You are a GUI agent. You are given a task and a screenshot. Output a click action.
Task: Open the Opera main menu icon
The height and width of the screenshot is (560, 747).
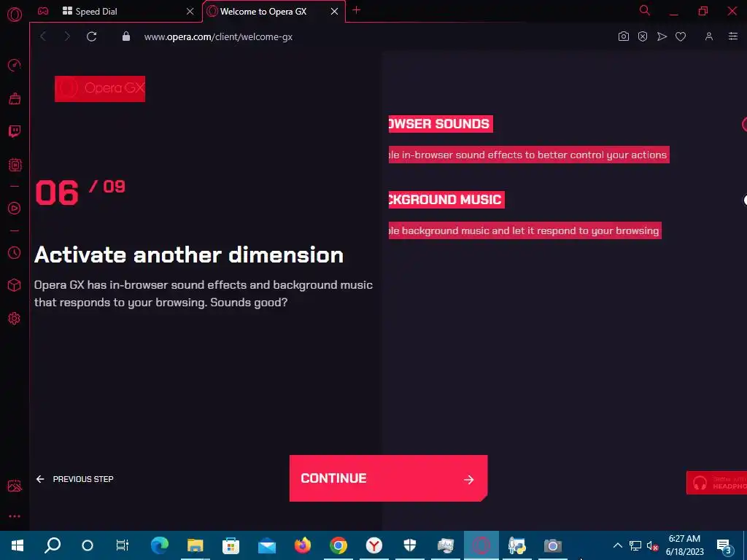15,15
